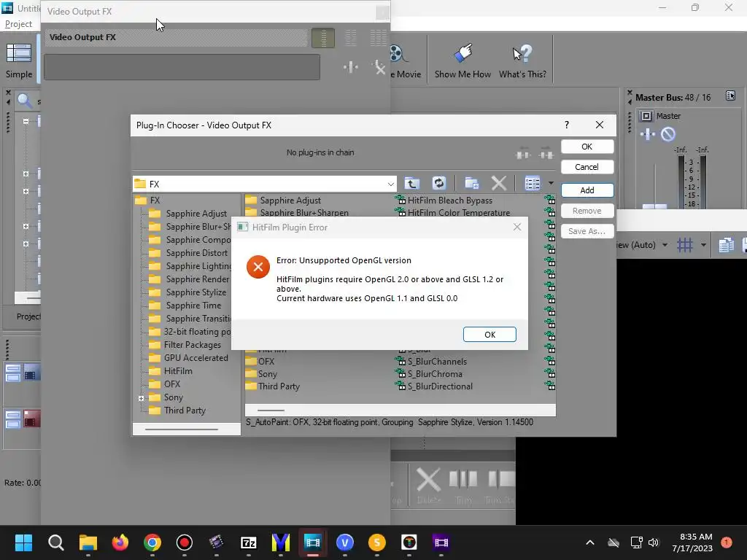Open Master FX icon in Master Bus
This screenshot has width=747, height=560.
pyautogui.click(x=648, y=135)
